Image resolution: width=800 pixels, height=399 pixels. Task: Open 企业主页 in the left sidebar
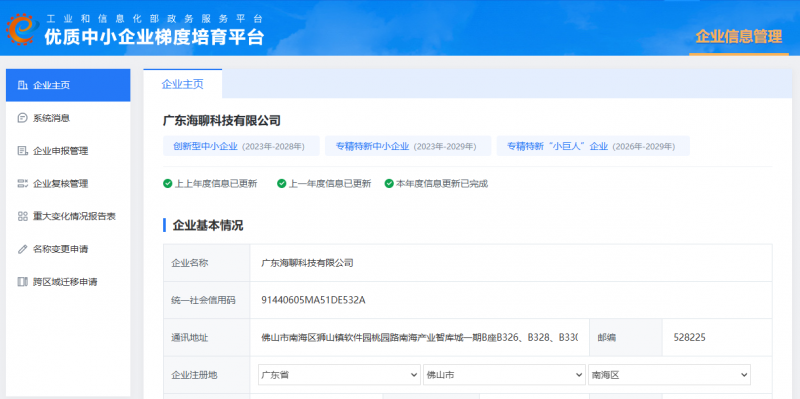coord(68,85)
